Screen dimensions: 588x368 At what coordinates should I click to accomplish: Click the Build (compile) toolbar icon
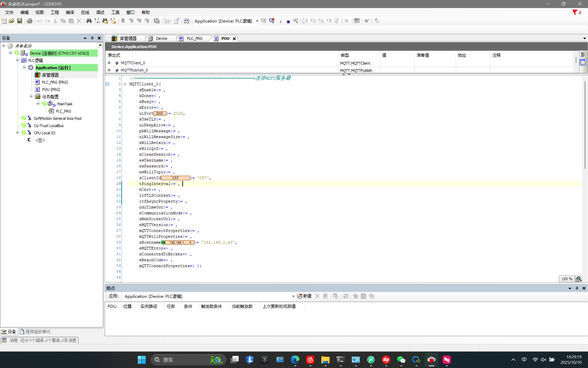[187, 21]
